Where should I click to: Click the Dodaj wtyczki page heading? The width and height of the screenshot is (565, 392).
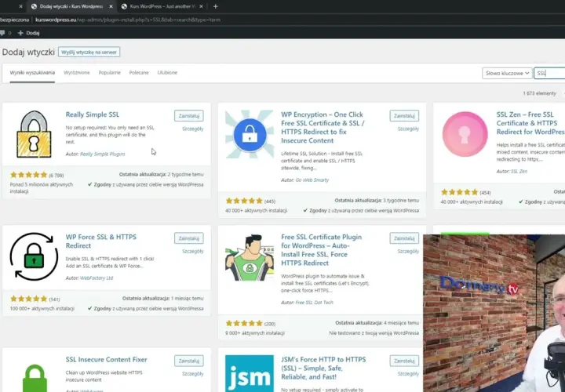click(x=28, y=53)
